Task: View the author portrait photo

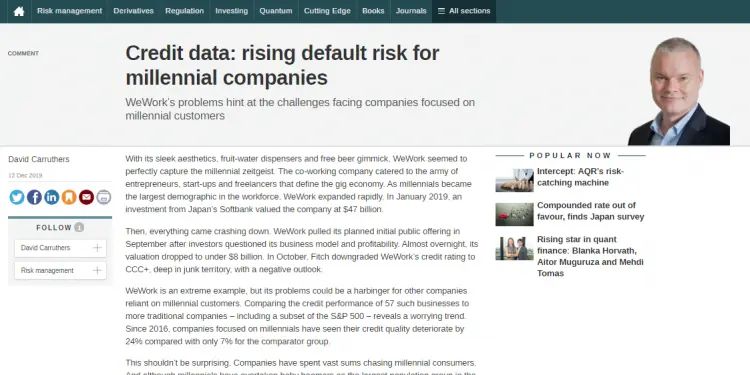Action: [x=679, y=91]
